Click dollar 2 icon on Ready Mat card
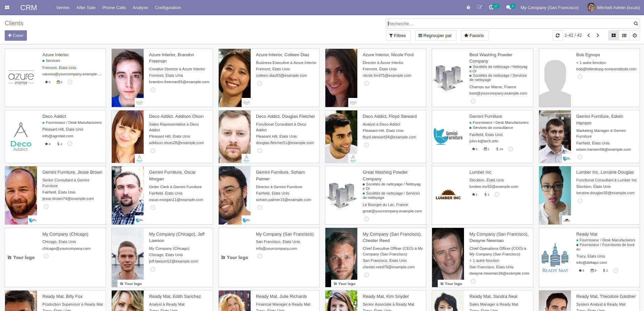 point(605,271)
